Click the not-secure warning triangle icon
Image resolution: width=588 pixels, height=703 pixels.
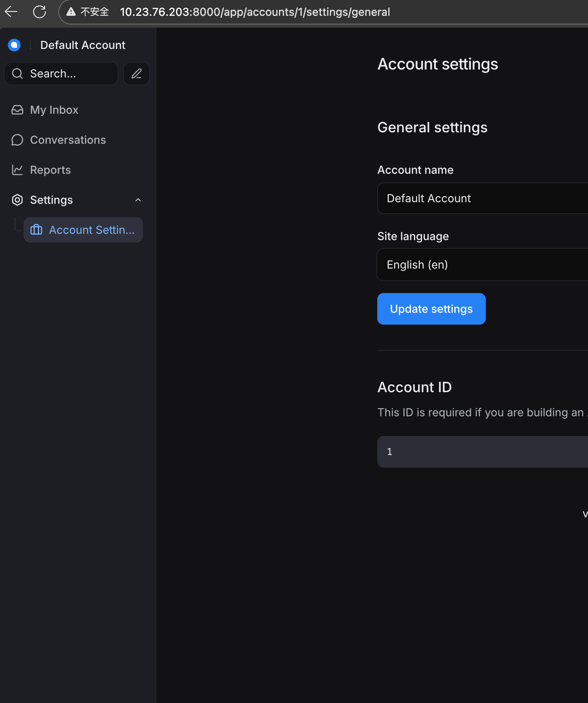tap(71, 12)
